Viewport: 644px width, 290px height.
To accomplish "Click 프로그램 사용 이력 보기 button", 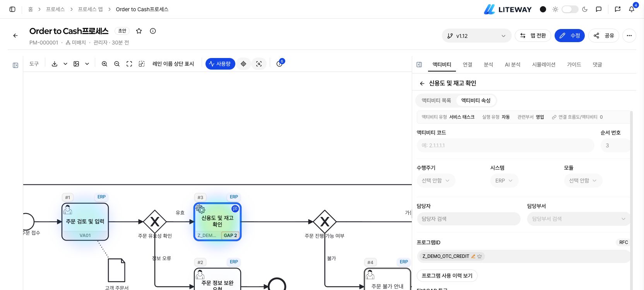I will coord(447,276).
